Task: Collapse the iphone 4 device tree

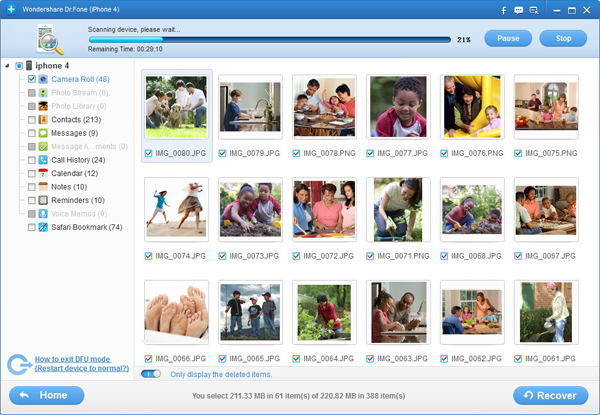Action: click(x=8, y=66)
